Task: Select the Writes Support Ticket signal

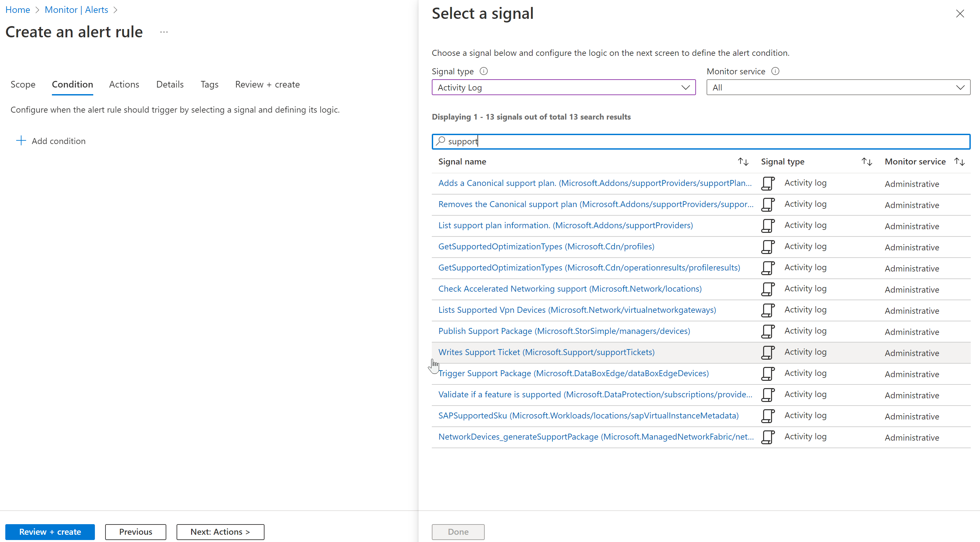Action: click(x=546, y=352)
